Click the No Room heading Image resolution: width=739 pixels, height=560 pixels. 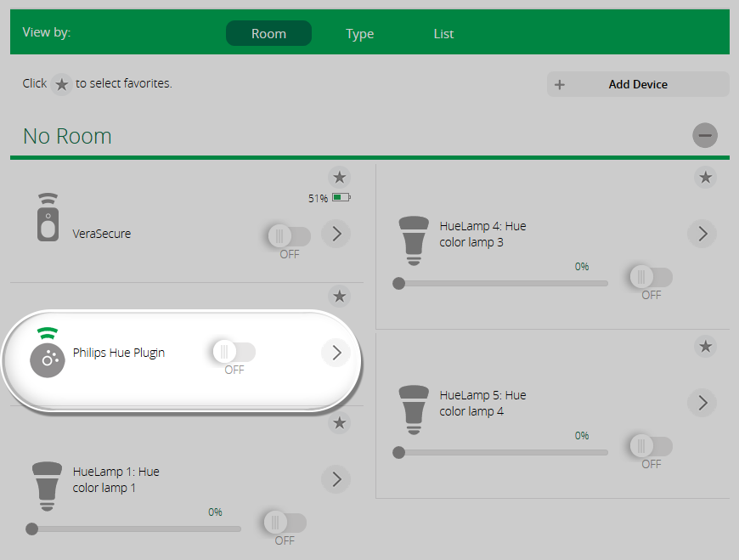pos(67,136)
